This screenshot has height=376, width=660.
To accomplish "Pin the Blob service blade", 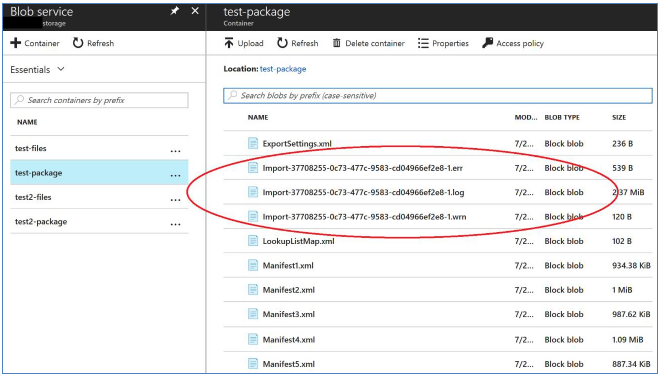I will 174,11.
